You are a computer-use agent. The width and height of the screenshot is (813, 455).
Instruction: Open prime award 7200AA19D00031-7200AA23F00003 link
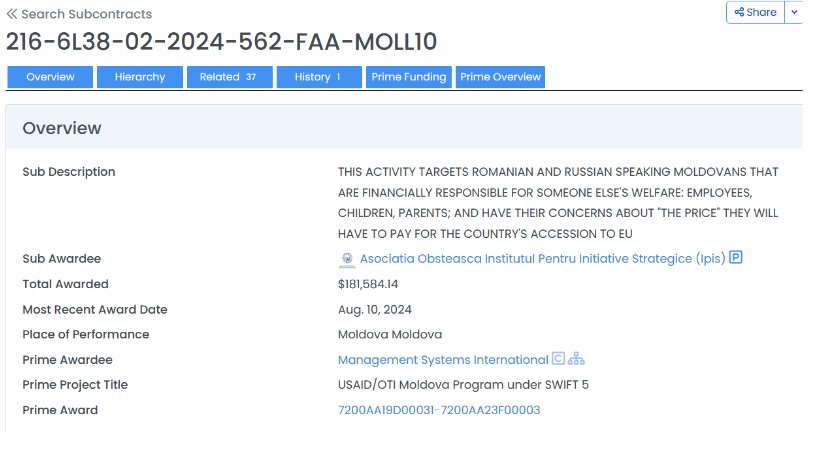point(439,410)
